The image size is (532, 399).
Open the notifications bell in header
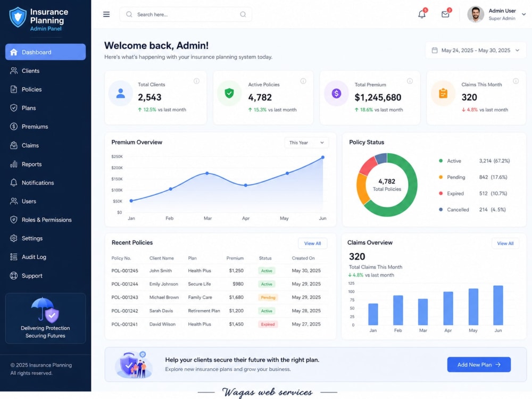422,14
